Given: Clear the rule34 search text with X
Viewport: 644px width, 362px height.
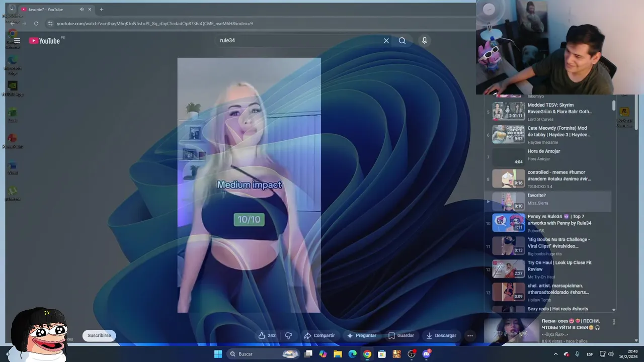Looking at the screenshot, I should tap(386, 41).
